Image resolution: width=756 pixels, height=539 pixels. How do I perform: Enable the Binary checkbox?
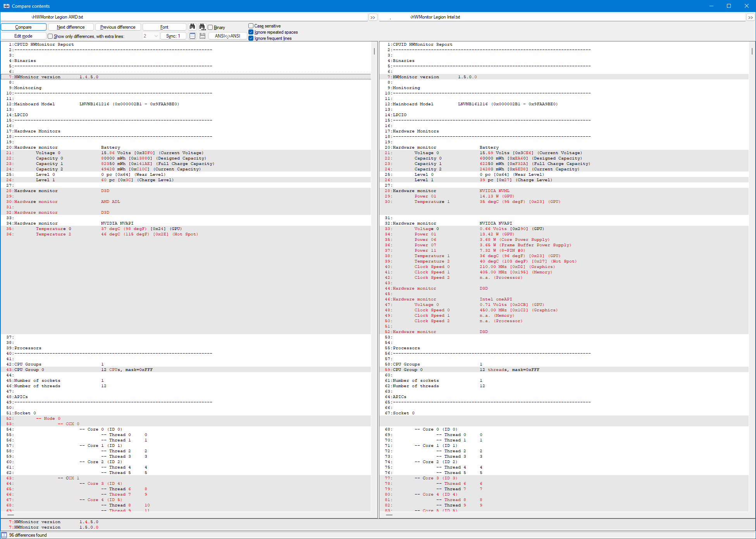(x=210, y=27)
